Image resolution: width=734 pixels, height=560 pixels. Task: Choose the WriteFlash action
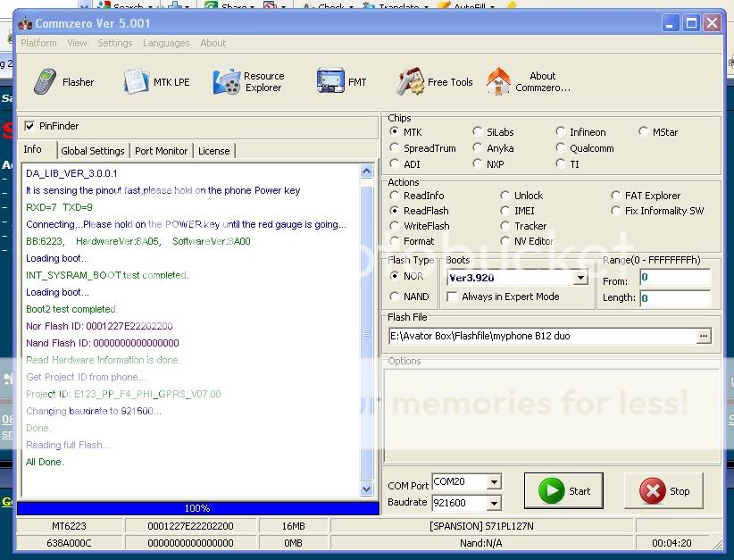(396, 226)
